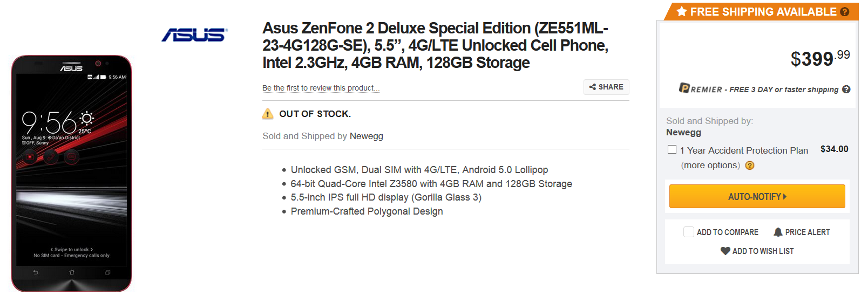Click the Newegg seller link
The width and height of the screenshot is (868, 303).
[367, 136]
